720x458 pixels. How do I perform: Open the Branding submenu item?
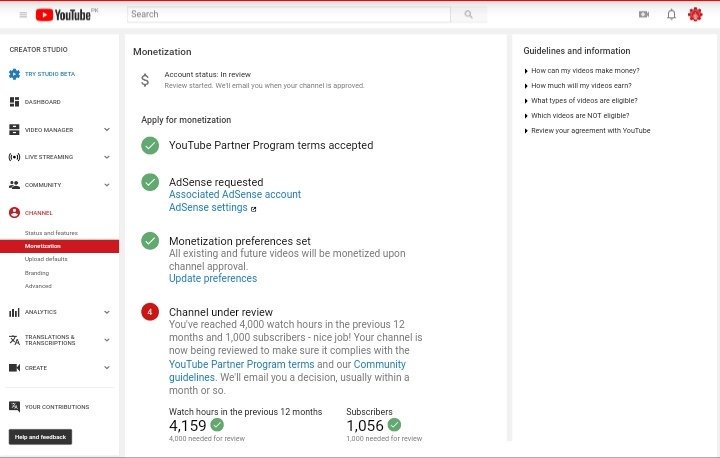pyautogui.click(x=37, y=273)
